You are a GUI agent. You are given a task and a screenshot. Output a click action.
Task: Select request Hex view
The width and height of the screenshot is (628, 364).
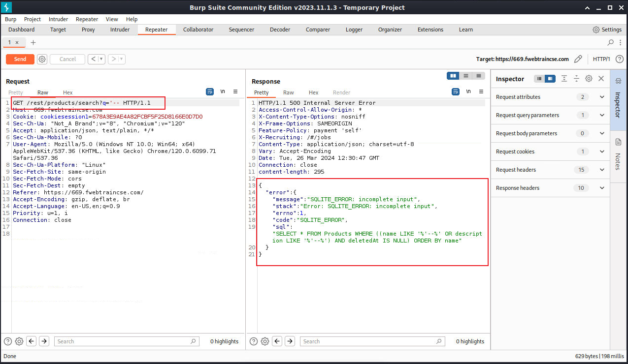point(67,92)
